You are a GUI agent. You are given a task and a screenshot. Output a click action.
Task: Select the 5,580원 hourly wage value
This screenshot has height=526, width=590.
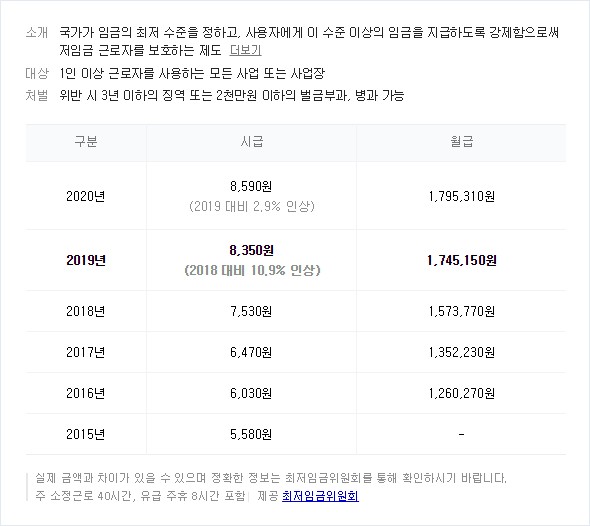click(251, 434)
